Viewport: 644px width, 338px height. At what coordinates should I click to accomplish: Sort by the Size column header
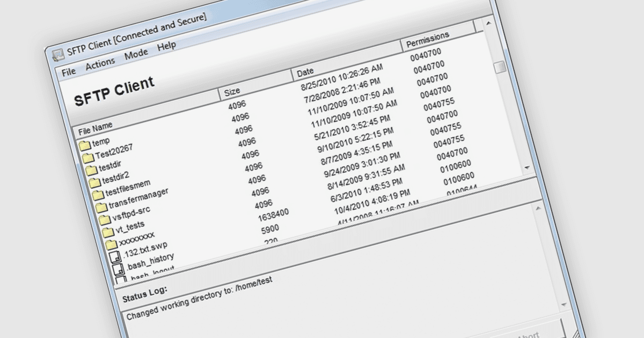point(255,85)
